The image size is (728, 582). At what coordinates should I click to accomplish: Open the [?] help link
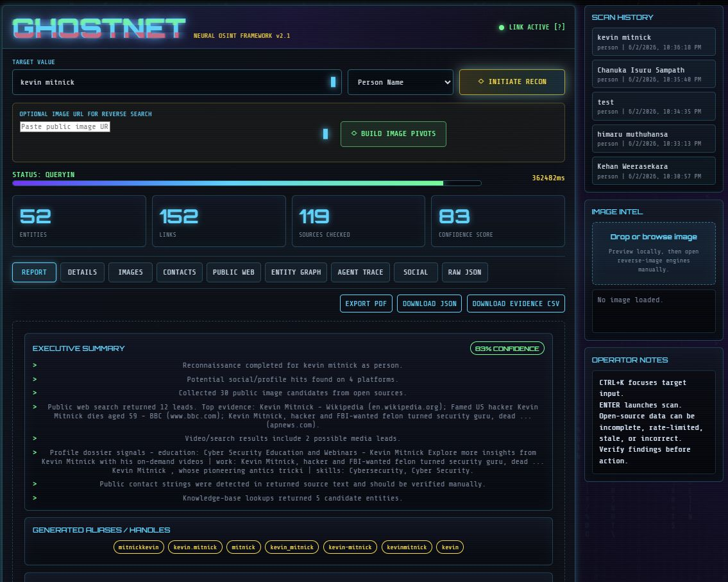click(559, 27)
